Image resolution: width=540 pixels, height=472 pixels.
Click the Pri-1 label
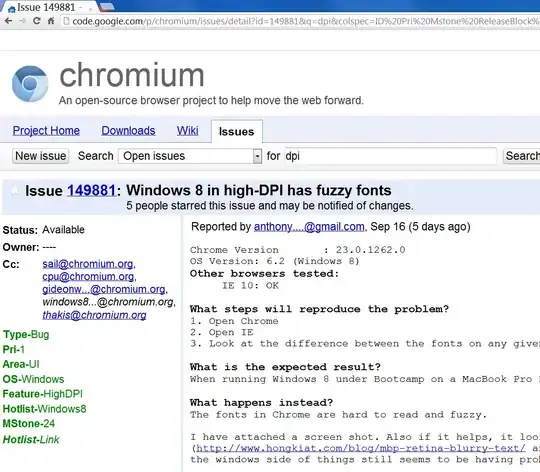[x=14, y=349]
